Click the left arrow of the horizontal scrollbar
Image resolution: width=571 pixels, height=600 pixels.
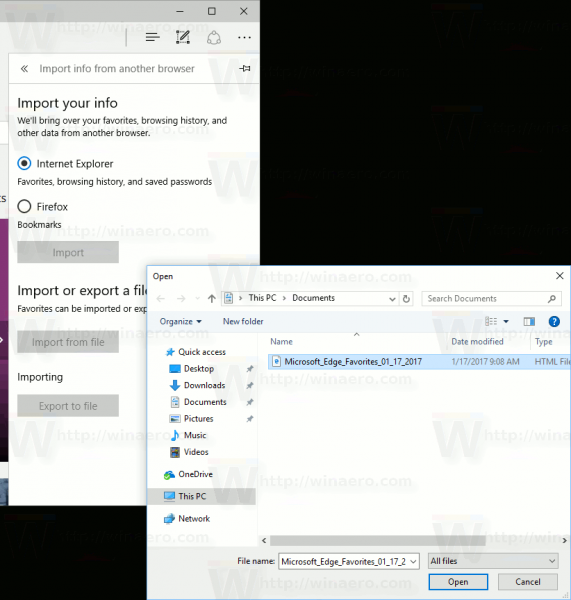pos(264,540)
